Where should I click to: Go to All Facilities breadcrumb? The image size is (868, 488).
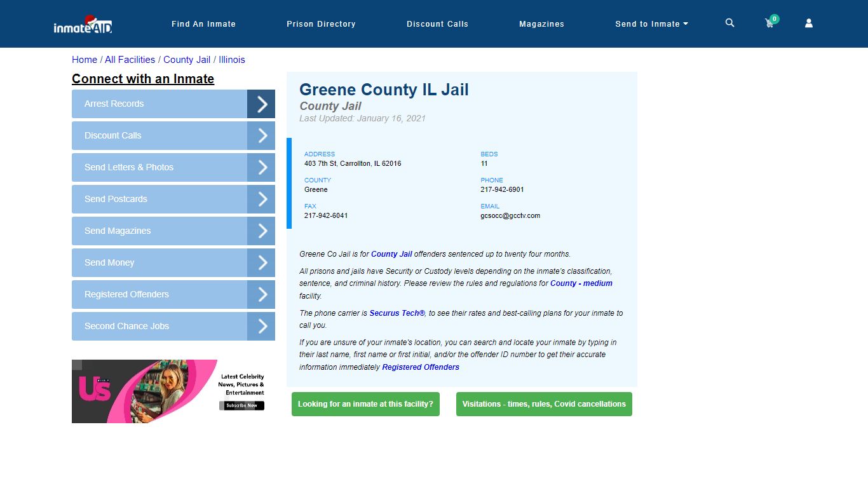coord(130,60)
